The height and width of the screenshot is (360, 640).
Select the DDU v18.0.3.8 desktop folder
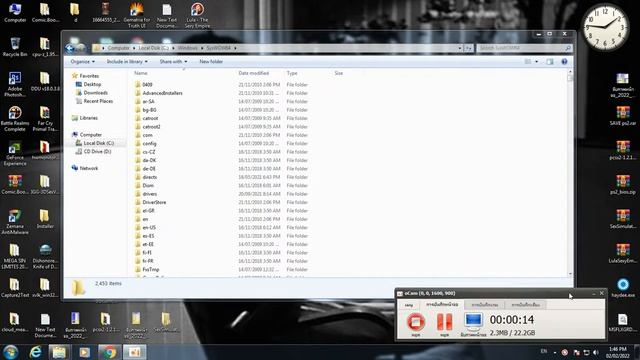(45, 81)
